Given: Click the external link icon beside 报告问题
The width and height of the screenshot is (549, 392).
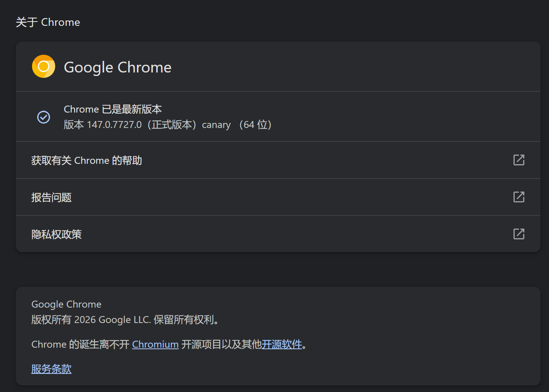Looking at the screenshot, I should coord(519,197).
